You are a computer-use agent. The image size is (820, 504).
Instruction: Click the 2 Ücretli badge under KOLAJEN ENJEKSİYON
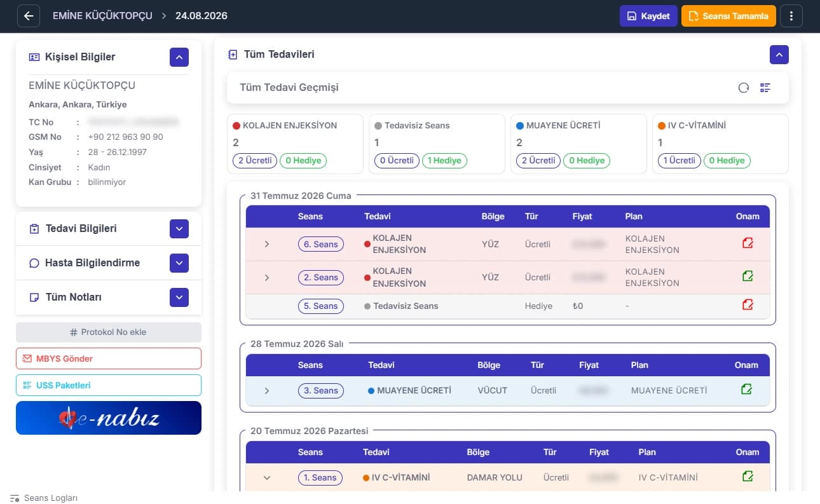tap(255, 161)
